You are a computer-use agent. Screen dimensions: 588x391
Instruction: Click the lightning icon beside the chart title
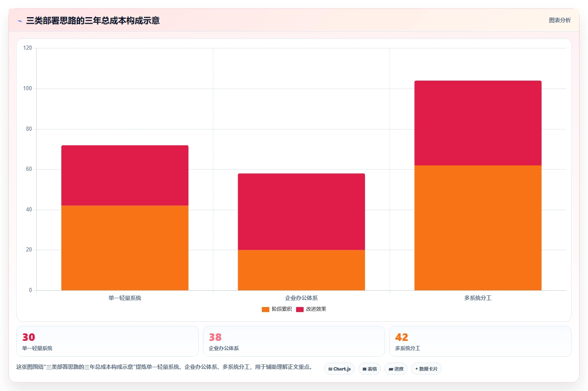tap(20, 21)
